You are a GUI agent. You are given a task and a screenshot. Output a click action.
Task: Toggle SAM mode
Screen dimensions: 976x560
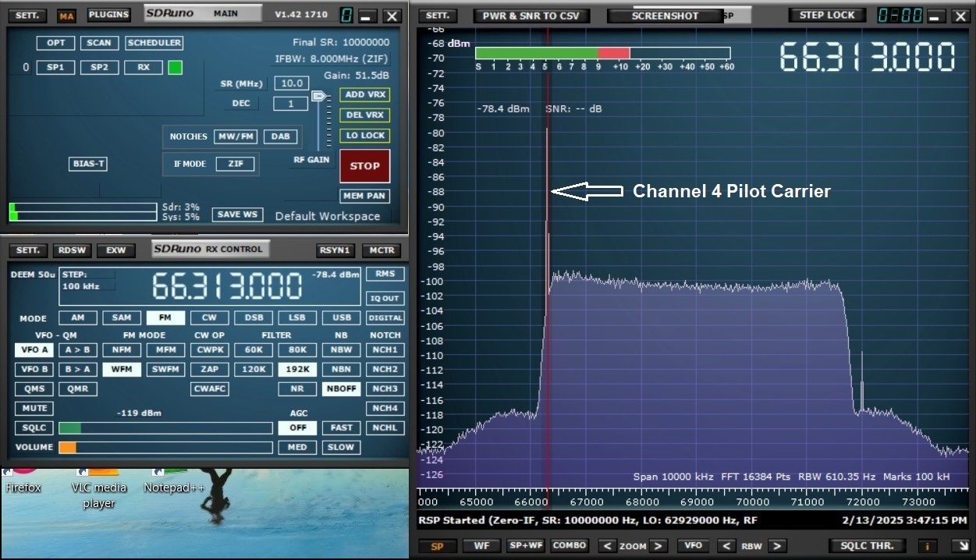(122, 318)
